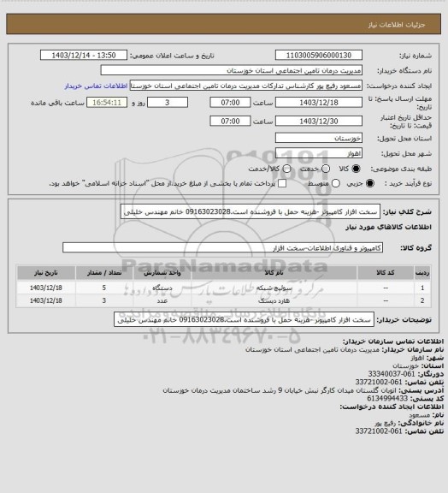Click the نام کالا column header
The height and width of the screenshot is (493, 448).
coord(274,272)
